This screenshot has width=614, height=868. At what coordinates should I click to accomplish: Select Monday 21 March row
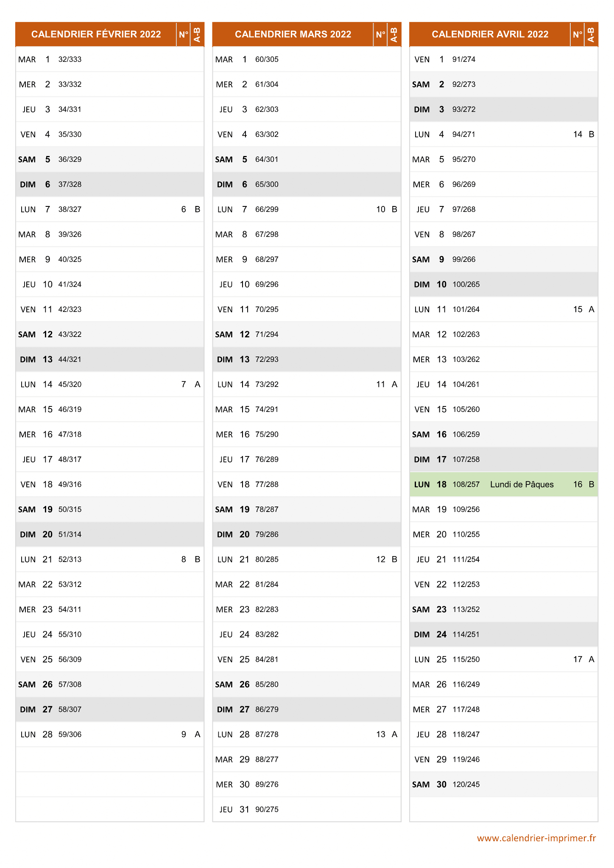point(307,559)
